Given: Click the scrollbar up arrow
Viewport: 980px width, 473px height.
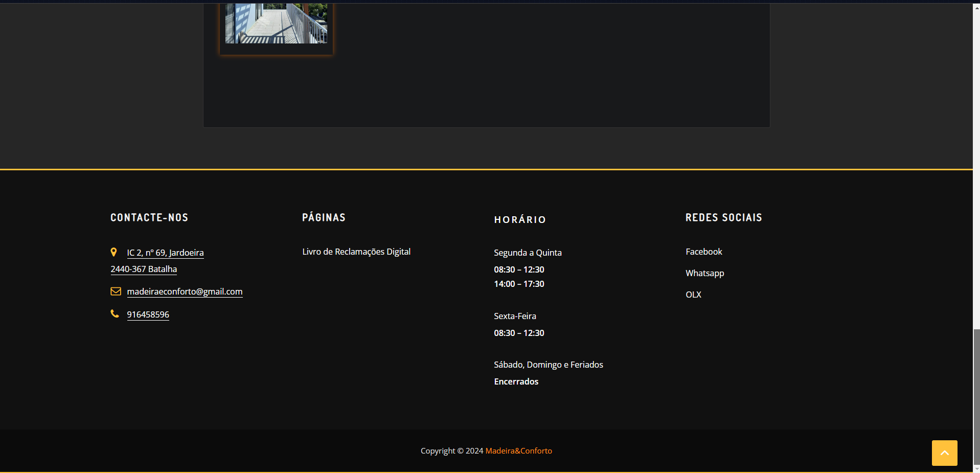Looking at the screenshot, I should [976, 7].
